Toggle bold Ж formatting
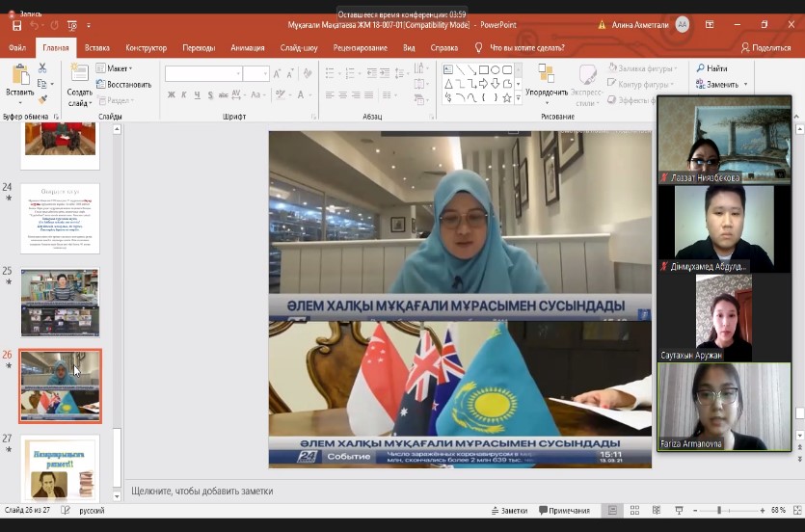This screenshot has width=805, height=532. (x=172, y=95)
